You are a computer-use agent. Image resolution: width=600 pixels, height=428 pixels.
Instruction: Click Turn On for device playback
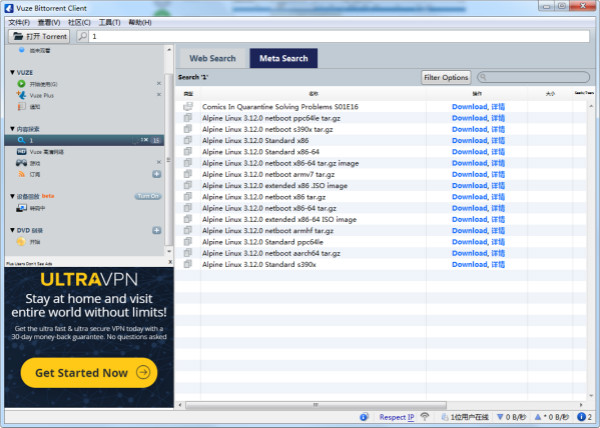click(148, 196)
